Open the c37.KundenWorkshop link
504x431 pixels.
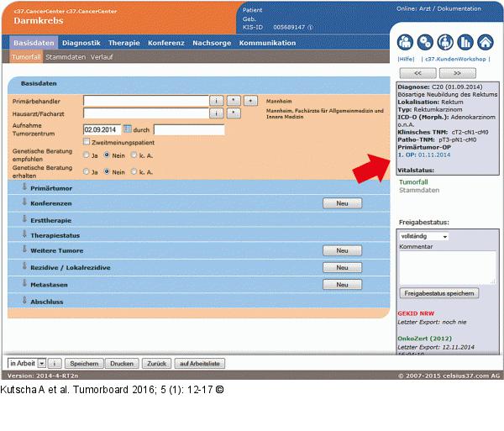455,59
